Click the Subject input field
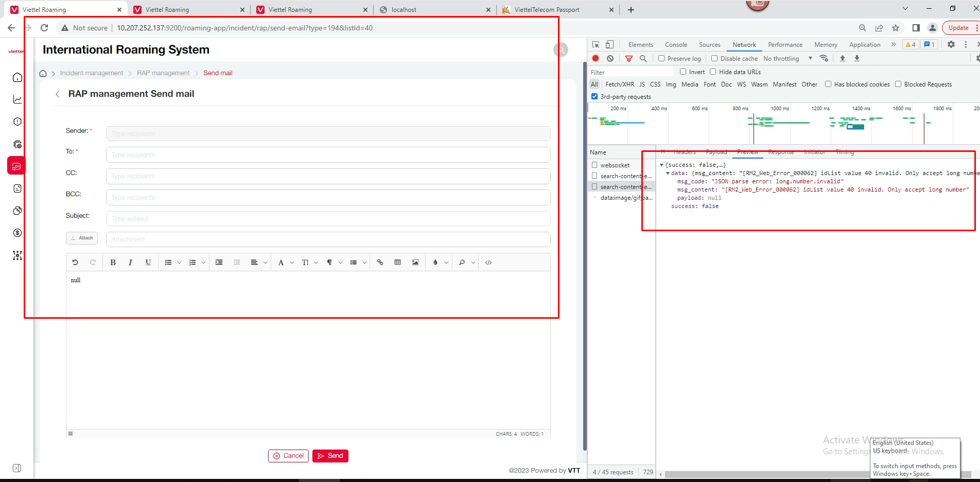Image resolution: width=980 pixels, height=482 pixels. [328, 219]
